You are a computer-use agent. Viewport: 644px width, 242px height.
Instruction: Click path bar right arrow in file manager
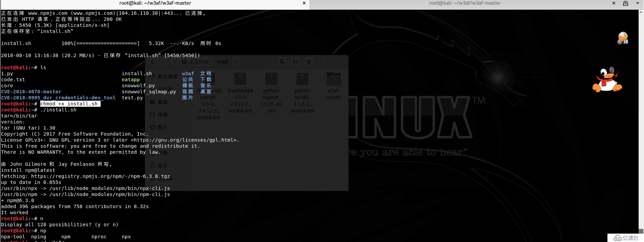pyautogui.click(x=236, y=62)
